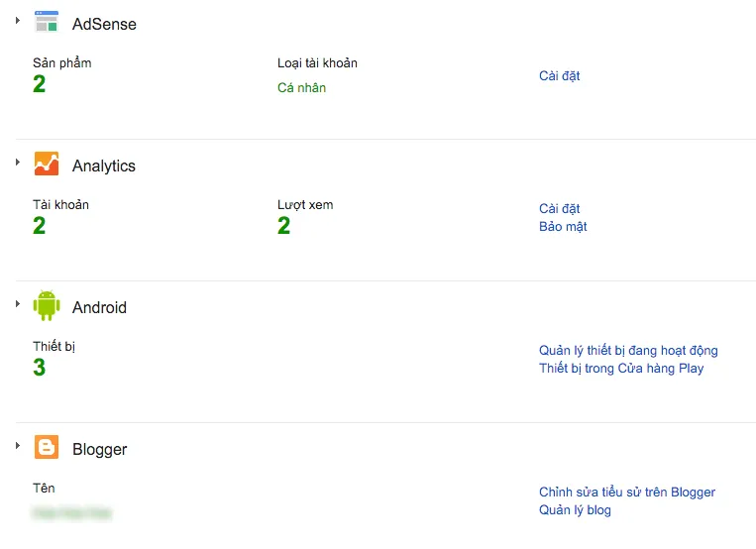Click the Analytics section heading

click(104, 165)
